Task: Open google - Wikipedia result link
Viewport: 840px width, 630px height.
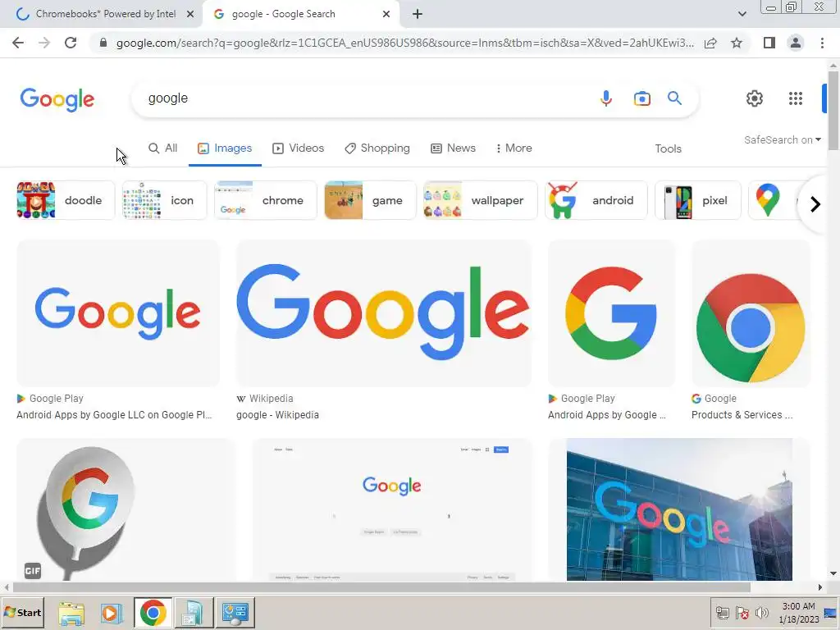Action: click(277, 415)
